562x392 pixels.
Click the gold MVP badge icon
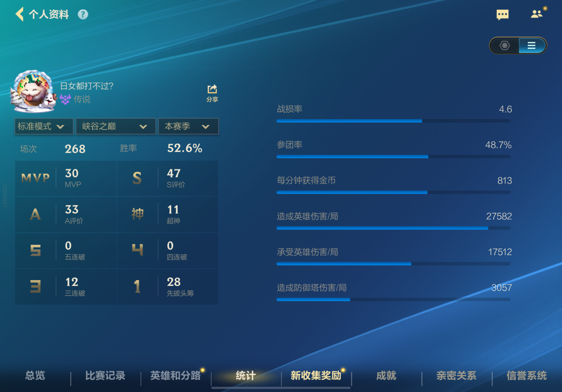point(35,178)
